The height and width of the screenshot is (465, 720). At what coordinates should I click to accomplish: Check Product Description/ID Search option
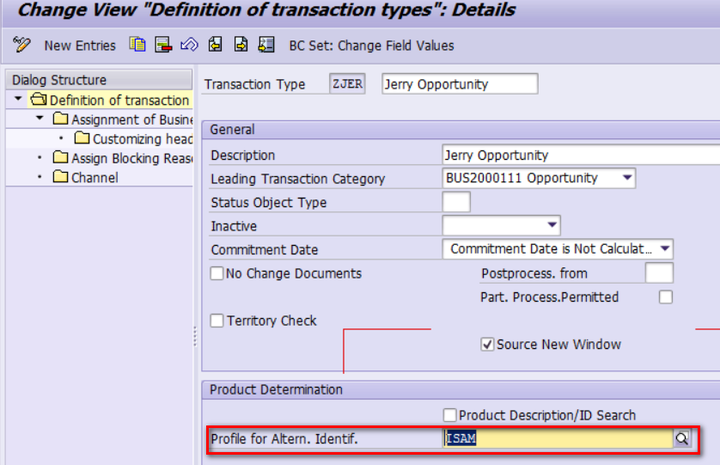click(450, 415)
